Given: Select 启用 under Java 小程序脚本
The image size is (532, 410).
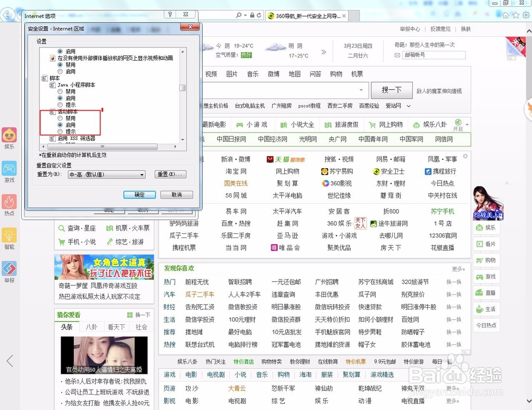Looking at the screenshot, I should [x=60, y=98].
